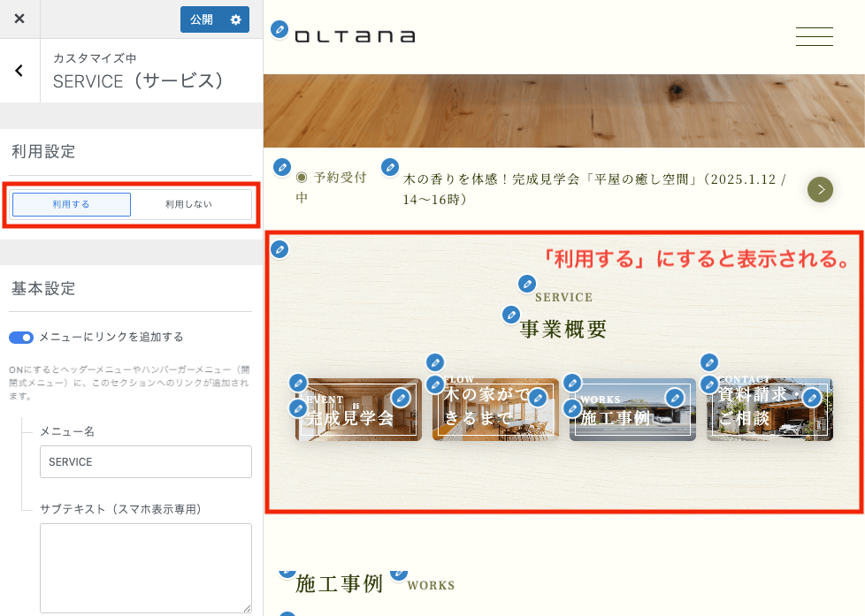Image resolution: width=865 pixels, height=616 pixels.
Task: Click the edit pencil beside the 施工事例 card title
Action: (572, 408)
